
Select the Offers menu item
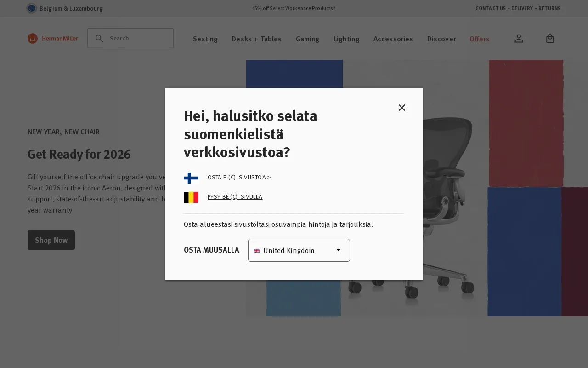click(x=480, y=39)
